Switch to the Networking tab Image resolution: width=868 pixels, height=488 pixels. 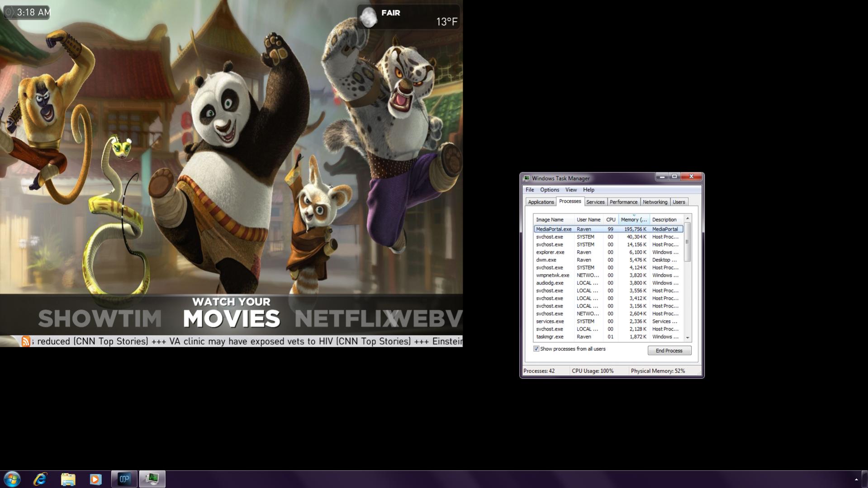[655, 202]
